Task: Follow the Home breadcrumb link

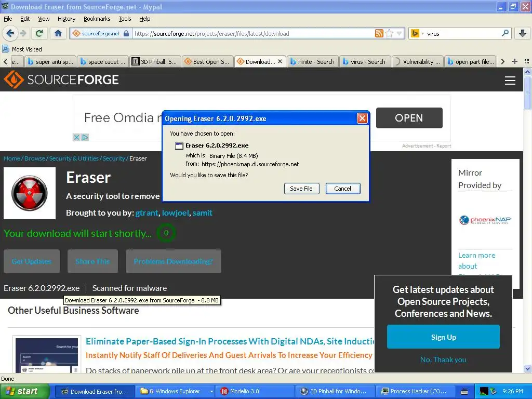Action: point(12,158)
